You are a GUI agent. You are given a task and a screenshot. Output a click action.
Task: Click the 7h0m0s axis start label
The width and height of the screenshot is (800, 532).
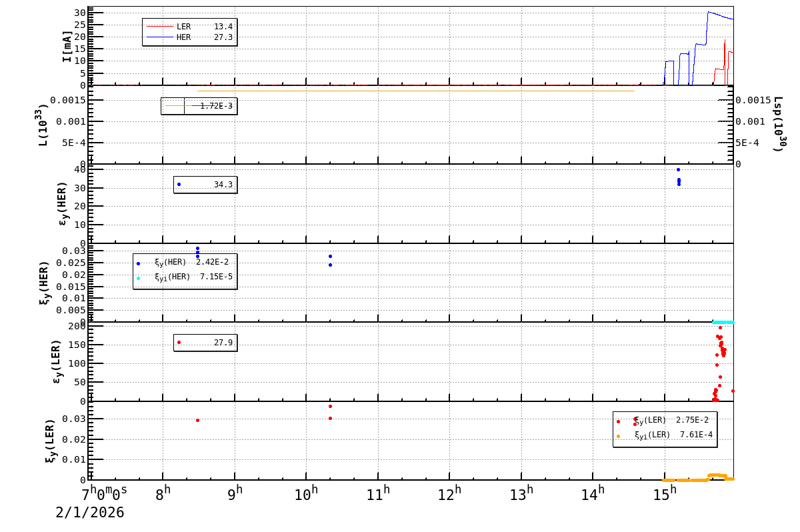pyautogui.click(x=104, y=494)
